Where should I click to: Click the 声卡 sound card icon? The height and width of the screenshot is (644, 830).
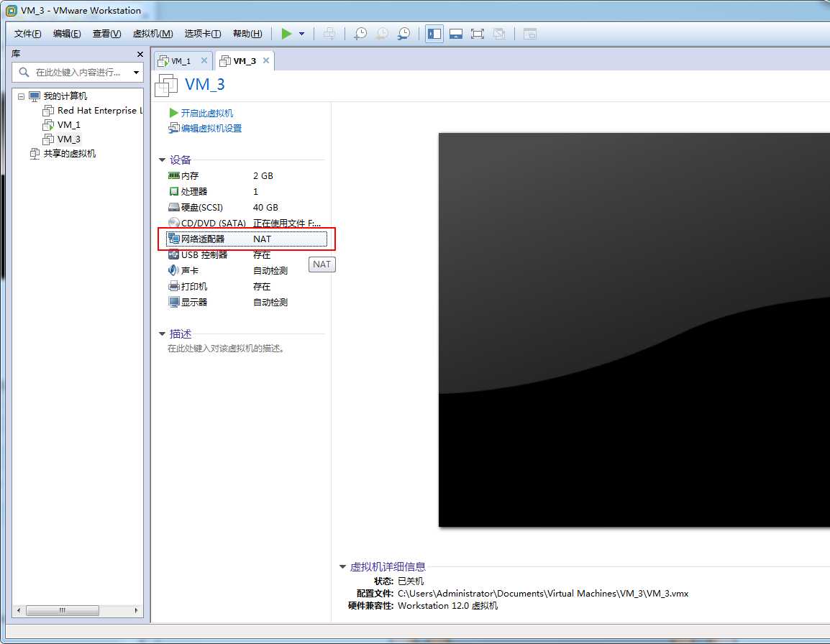pyautogui.click(x=173, y=270)
